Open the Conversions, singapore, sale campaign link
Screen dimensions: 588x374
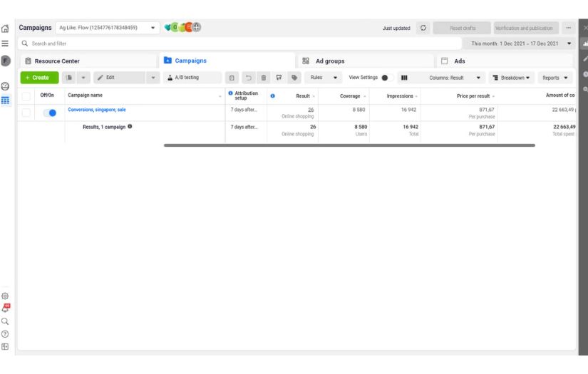97,110
